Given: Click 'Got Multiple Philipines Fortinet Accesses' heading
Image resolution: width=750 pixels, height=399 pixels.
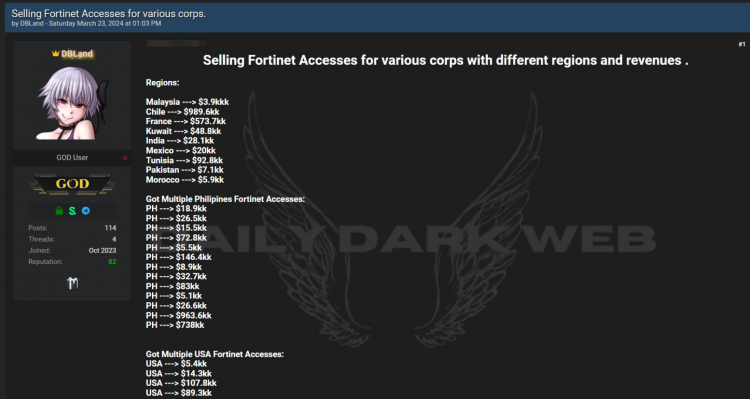Looking at the screenshot, I should [225, 199].
